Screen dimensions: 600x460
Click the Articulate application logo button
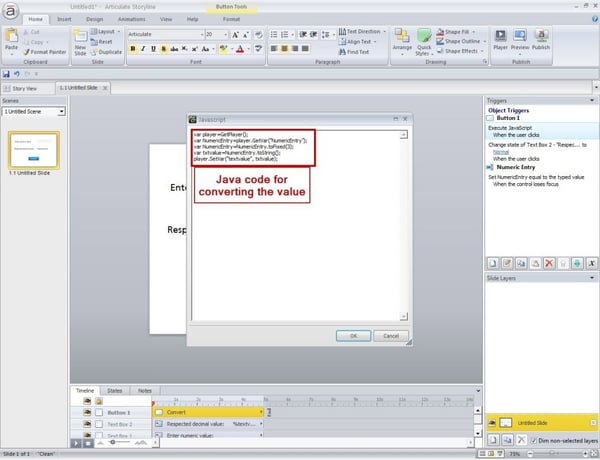[10, 11]
